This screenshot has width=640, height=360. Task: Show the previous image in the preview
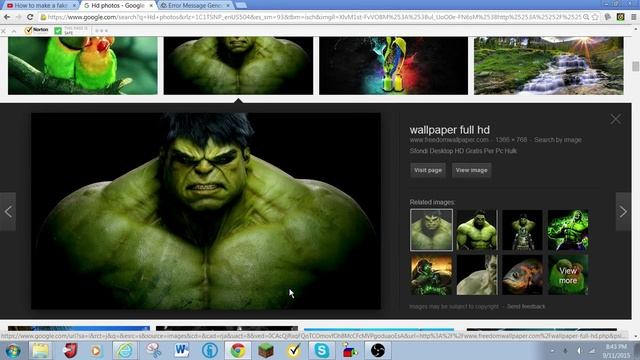point(8,211)
